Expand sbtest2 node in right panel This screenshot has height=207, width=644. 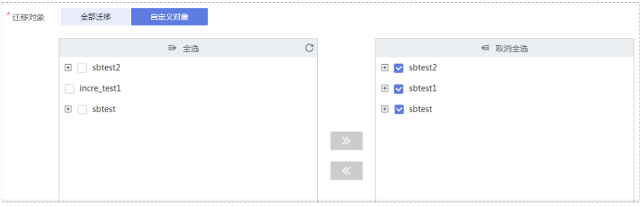[x=385, y=68]
